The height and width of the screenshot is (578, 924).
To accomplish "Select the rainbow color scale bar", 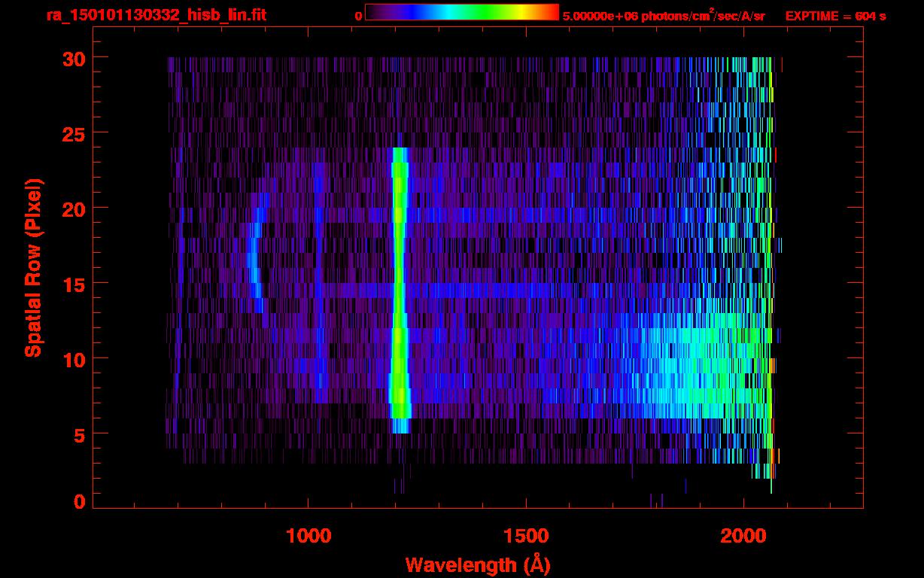I will (x=461, y=13).
